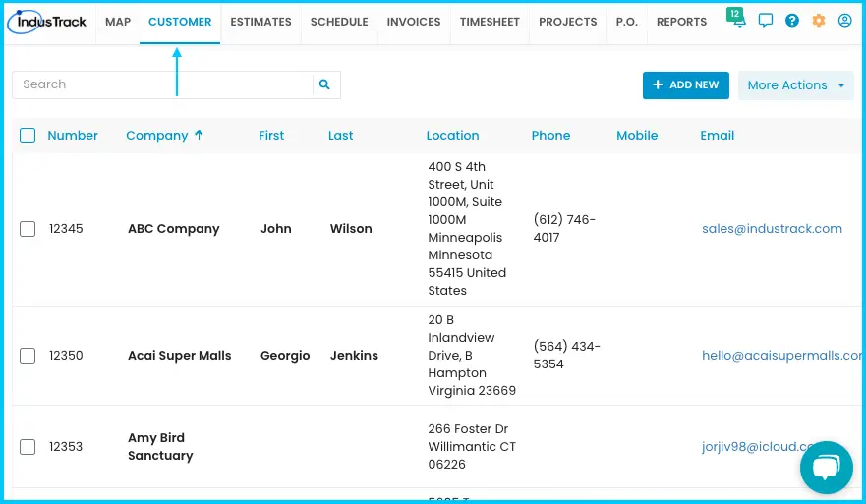Open the user profile account icon
The height and width of the screenshot is (504, 866).
click(845, 21)
